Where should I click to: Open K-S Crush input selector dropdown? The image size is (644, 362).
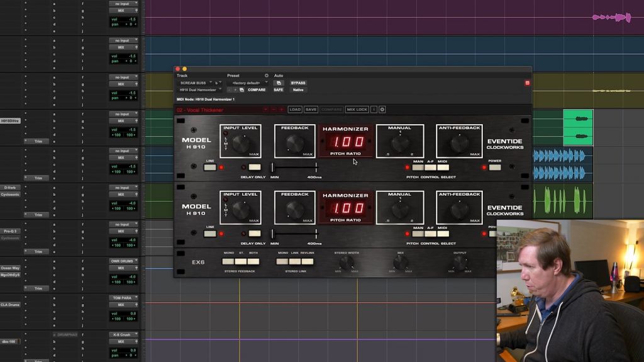pyautogui.click(x=123, y=335)
